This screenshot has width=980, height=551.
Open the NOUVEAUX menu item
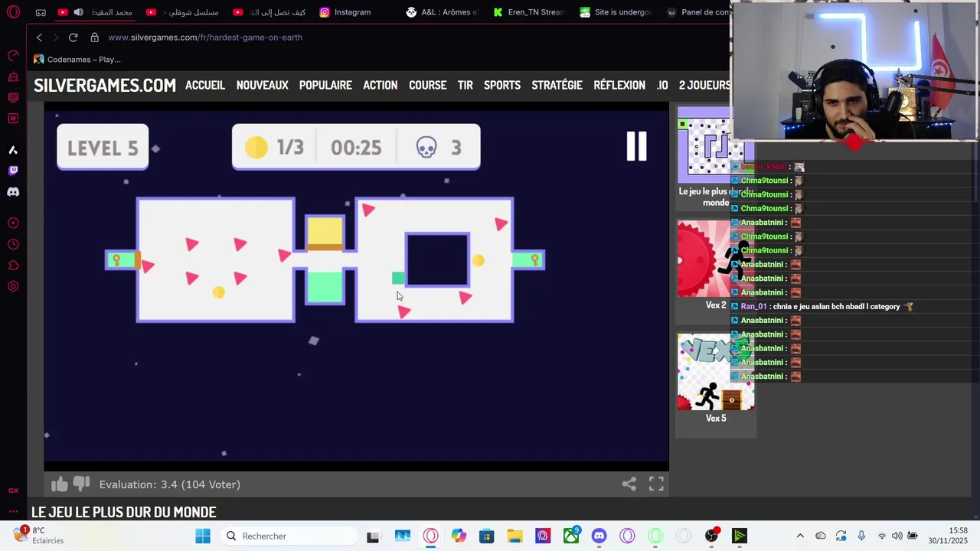(x=262, y=85)
